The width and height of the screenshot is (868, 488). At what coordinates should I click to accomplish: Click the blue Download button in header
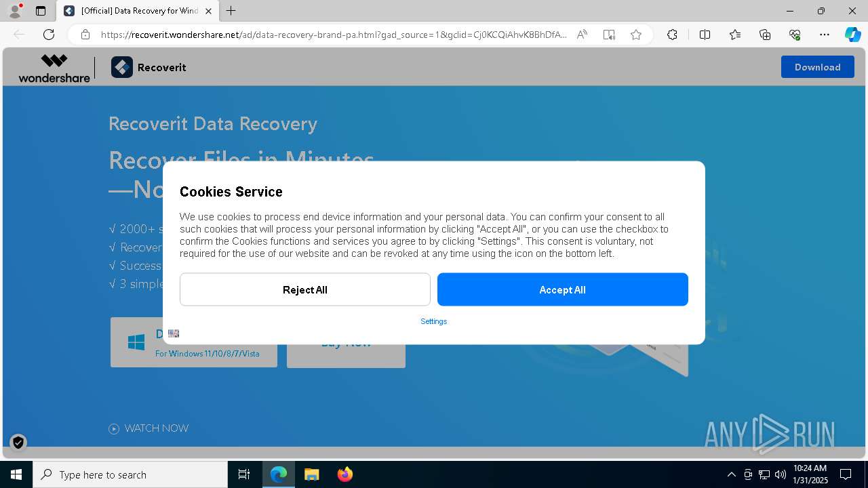tap(817, 67)
